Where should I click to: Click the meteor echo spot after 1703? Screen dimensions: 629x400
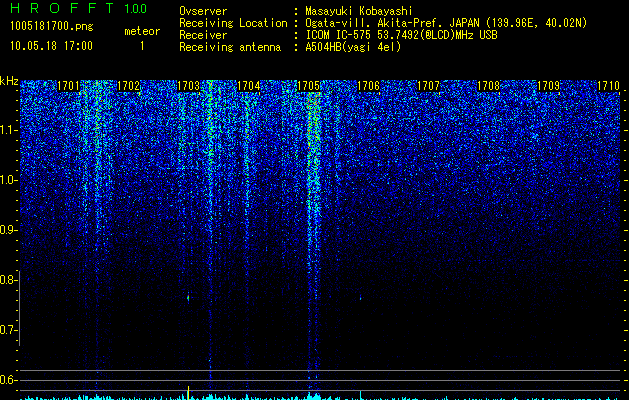click(x=188, y=298)
